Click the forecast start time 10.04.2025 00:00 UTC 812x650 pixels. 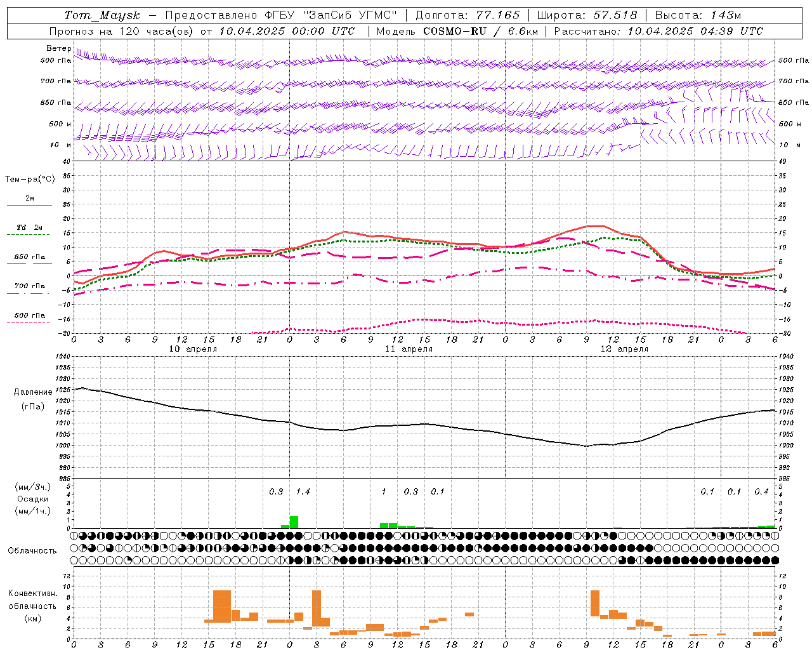coord(287,31)
